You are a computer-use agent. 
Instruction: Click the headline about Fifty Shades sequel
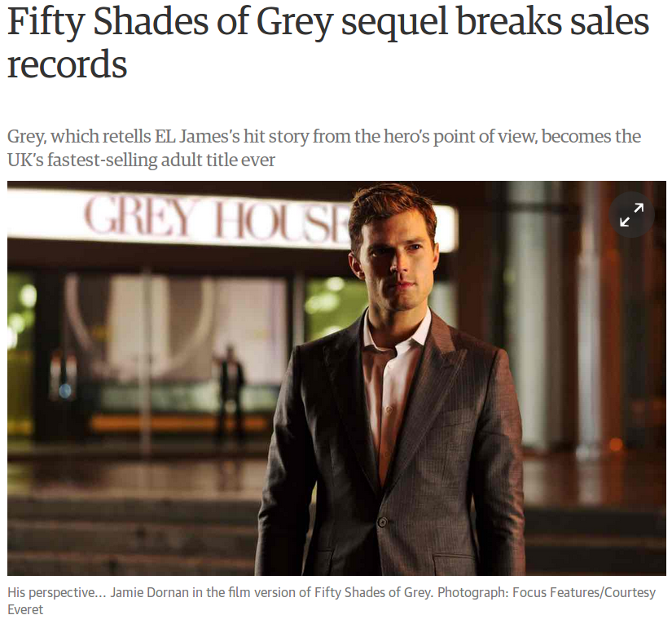[328, 42]
